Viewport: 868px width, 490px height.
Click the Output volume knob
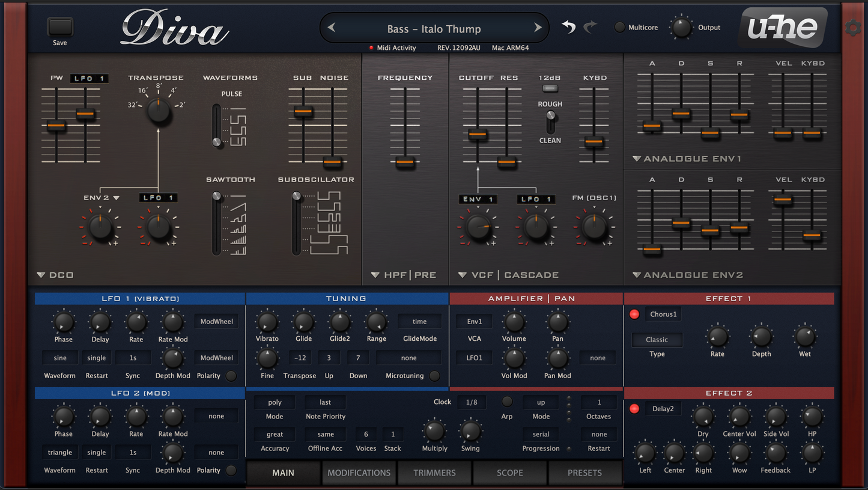(681, 28)
